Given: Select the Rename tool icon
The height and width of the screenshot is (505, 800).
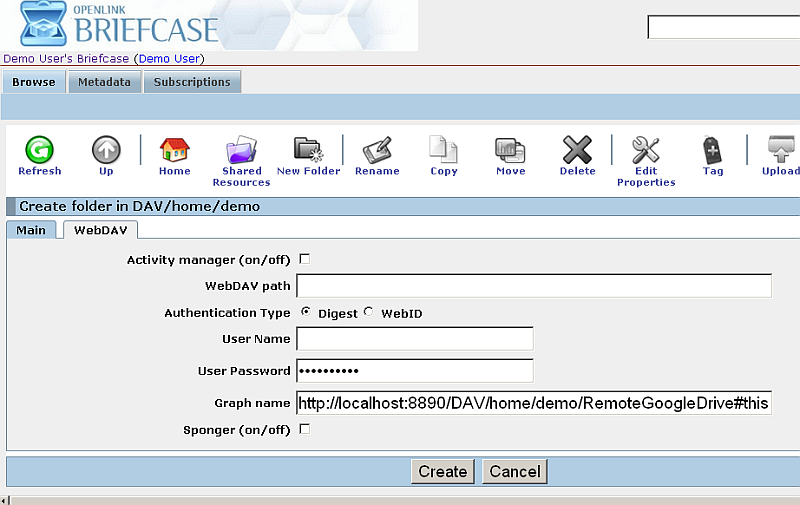Looking at the screenshot, I should pos(377,151).
